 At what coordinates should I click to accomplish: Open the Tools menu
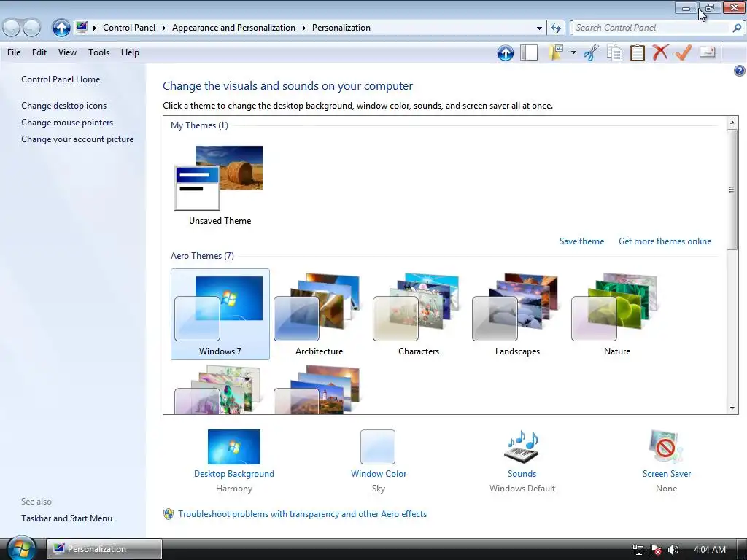(98, 52)
